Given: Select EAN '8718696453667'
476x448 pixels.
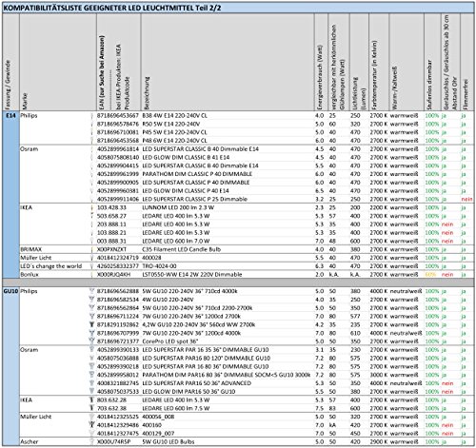Looking at the screenshot, I should point(118,115).
